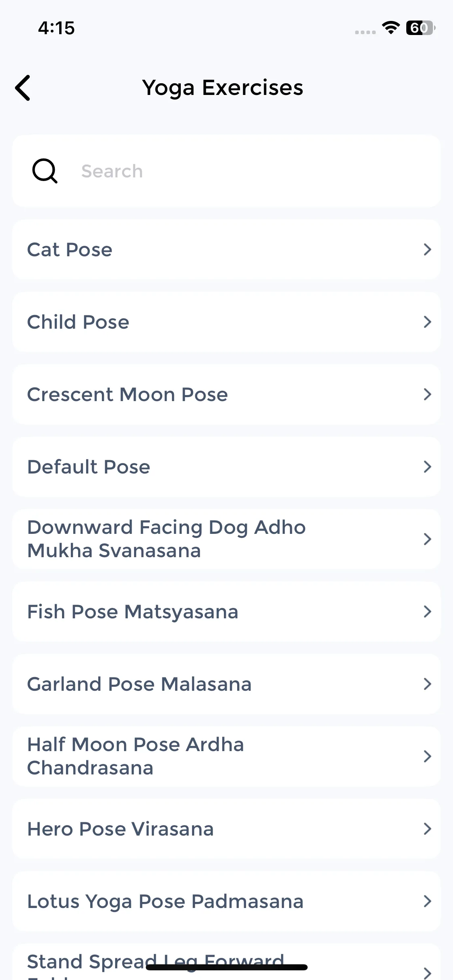
Task: Tap the Fish Pose Matsyasana chevron
Action: (427, 611)
